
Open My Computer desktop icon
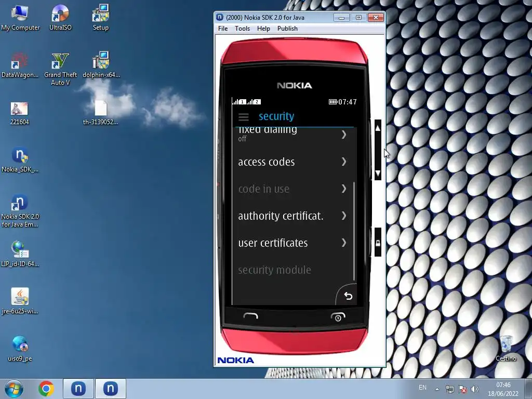pos(20,18)
